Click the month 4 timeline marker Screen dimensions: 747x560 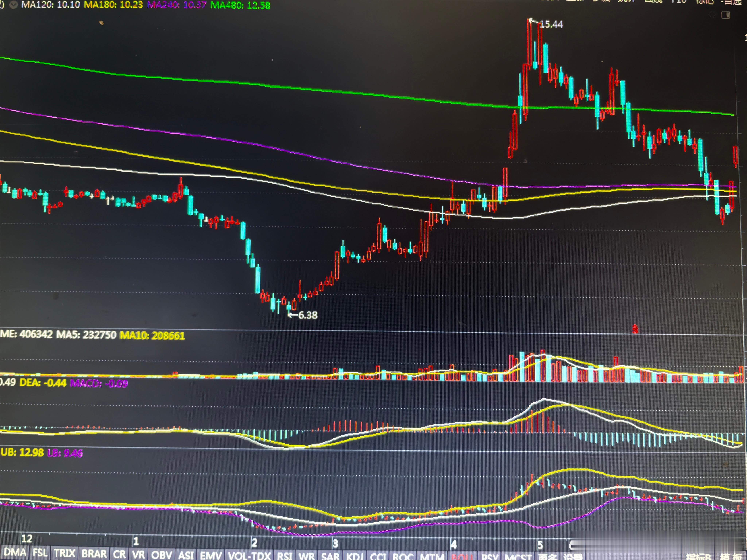click(x=454, y=545)
